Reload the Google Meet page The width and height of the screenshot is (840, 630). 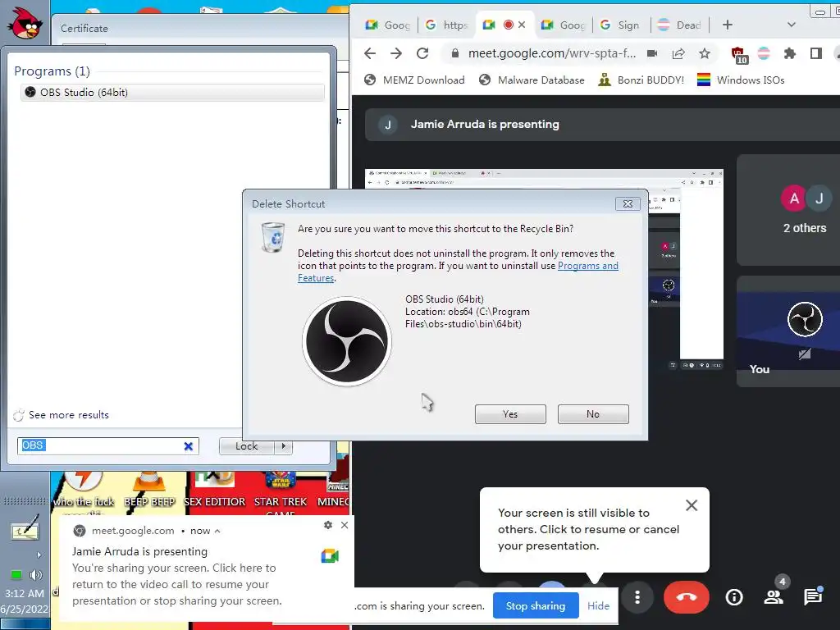(422, 53)
